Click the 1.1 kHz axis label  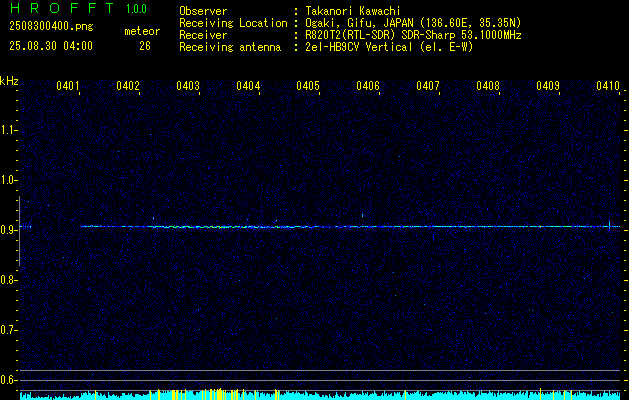click(8, 130)
